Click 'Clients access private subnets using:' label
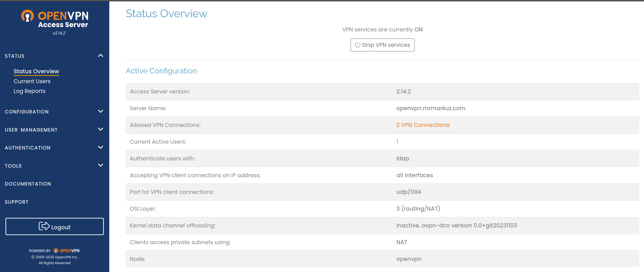 180,242
